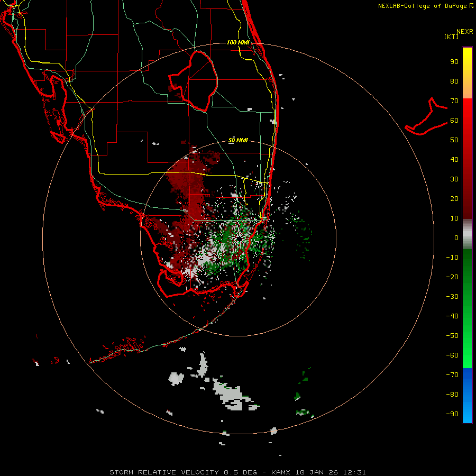The image size is (476, 476).
Task: Click the blue bottom segment of the color bar
Action: 467,396
